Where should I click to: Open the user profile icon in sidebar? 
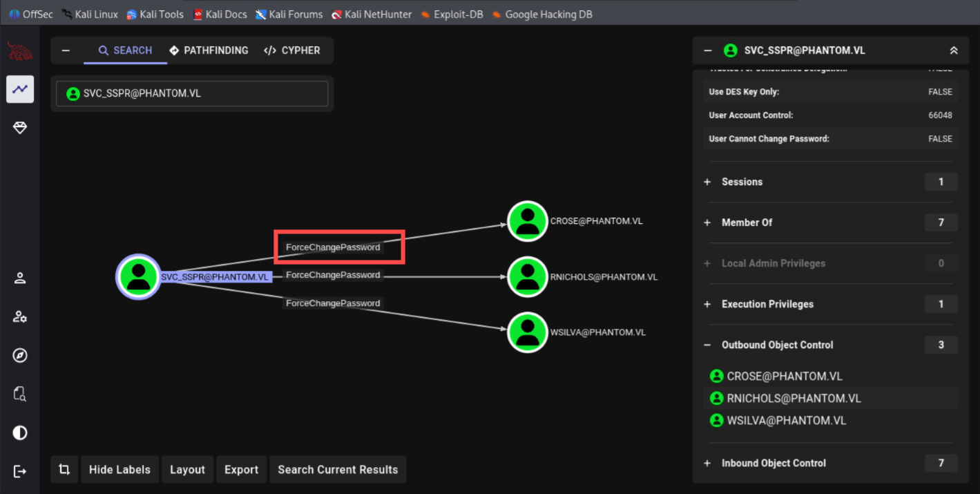20,278
